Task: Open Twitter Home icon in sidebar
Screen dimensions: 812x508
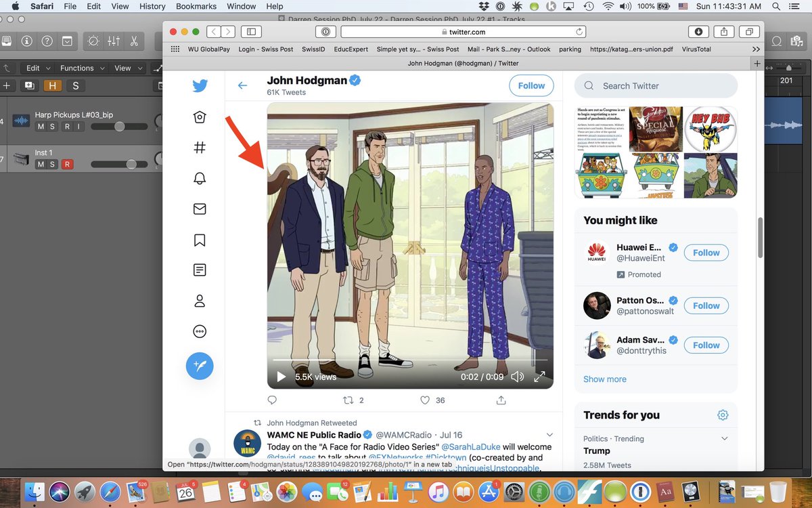Action: [x=200, y=117]
